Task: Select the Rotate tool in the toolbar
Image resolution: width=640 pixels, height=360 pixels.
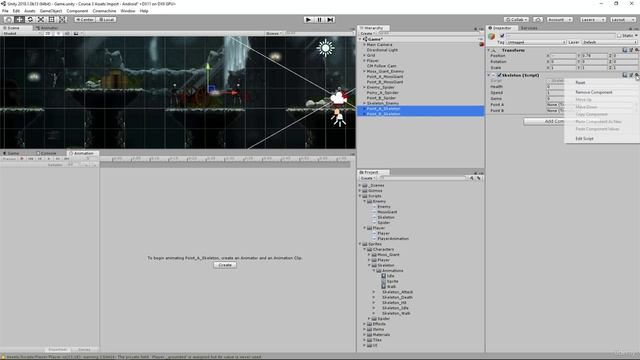Action: tap(30, 19)
